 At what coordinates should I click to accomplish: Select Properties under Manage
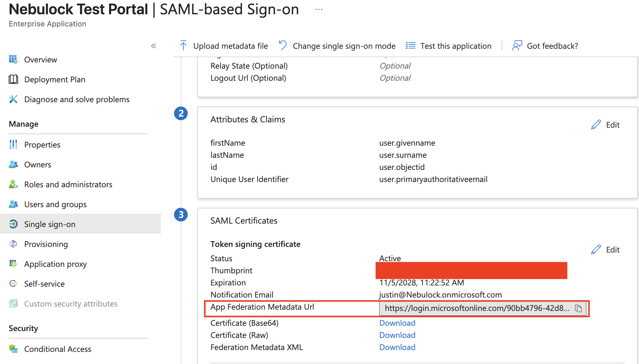pyautogui.click(x=42, y=145)
